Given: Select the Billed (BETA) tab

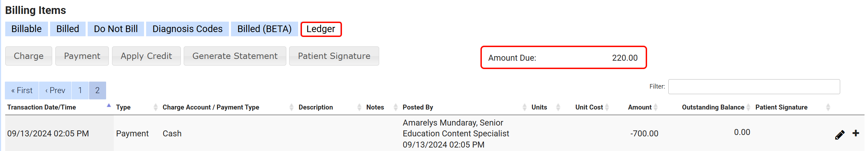Looking at the screenshot, I should (x=264, y=29).
